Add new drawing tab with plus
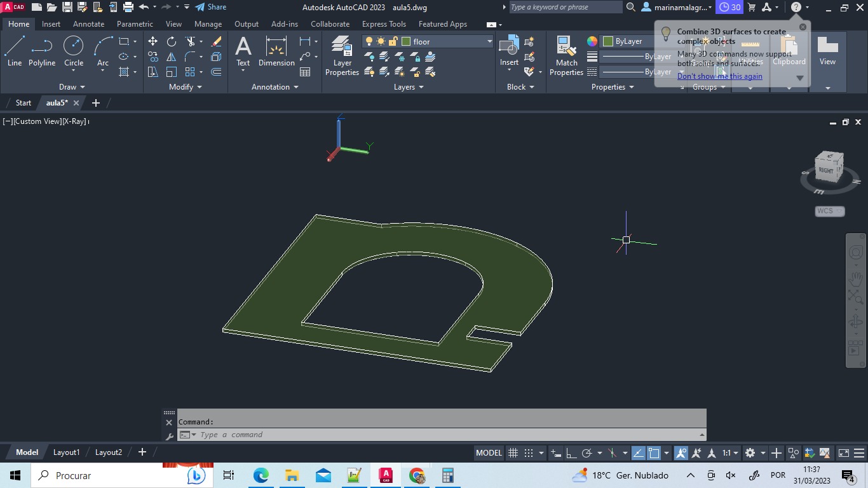The height and width of the screenshot is (488, 868). (x=96, y=103)
